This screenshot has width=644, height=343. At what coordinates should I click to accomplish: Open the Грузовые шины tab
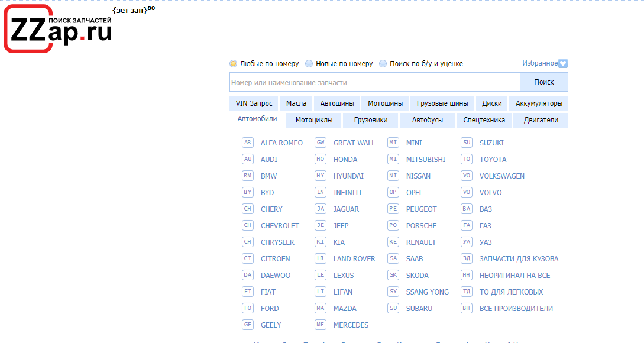[x=442, y=103]
